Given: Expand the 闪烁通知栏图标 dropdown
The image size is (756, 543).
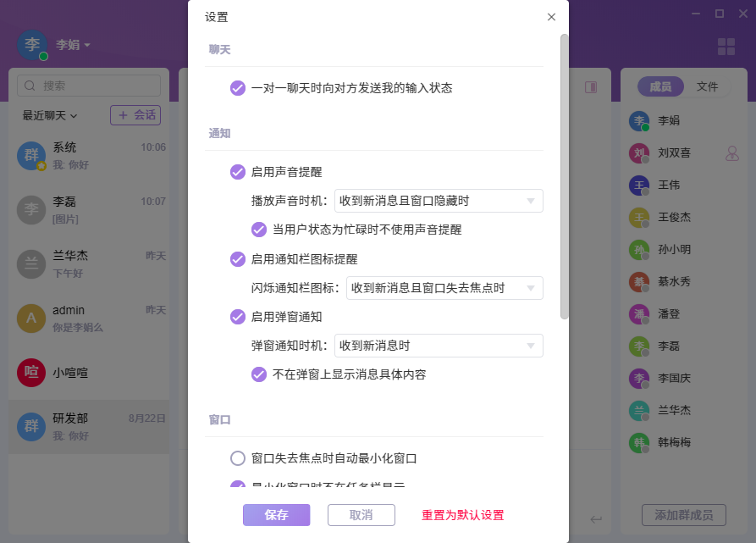Looking at the screenshot, I should click(x=446, y=288).
